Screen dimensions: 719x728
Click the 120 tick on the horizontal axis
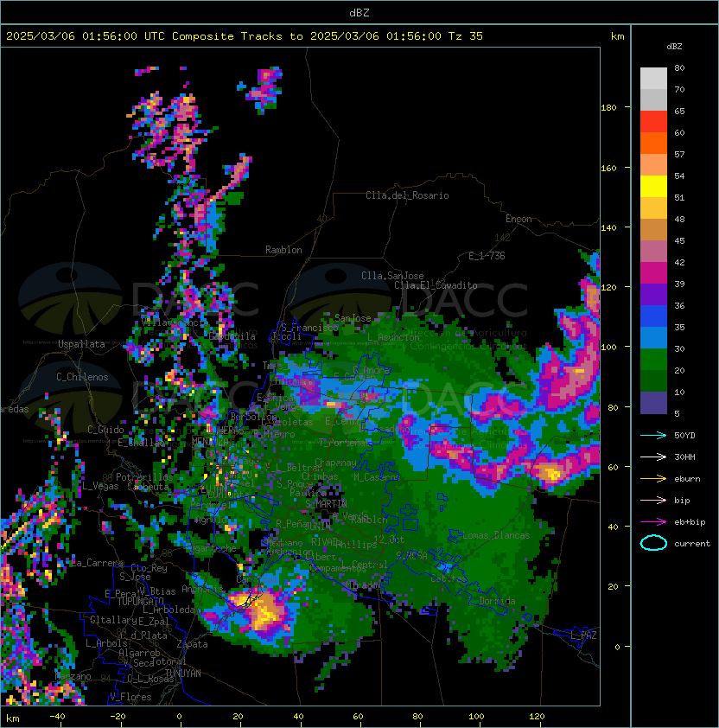point(537,717)
